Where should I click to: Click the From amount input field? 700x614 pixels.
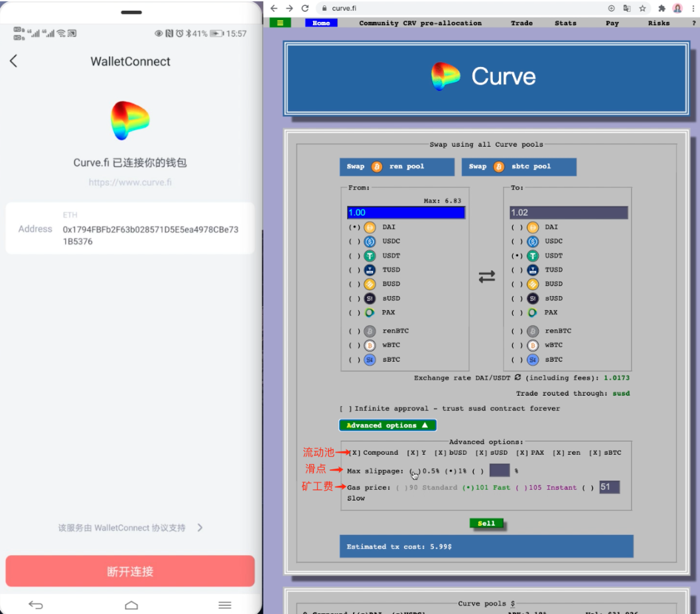click(405, 212)
